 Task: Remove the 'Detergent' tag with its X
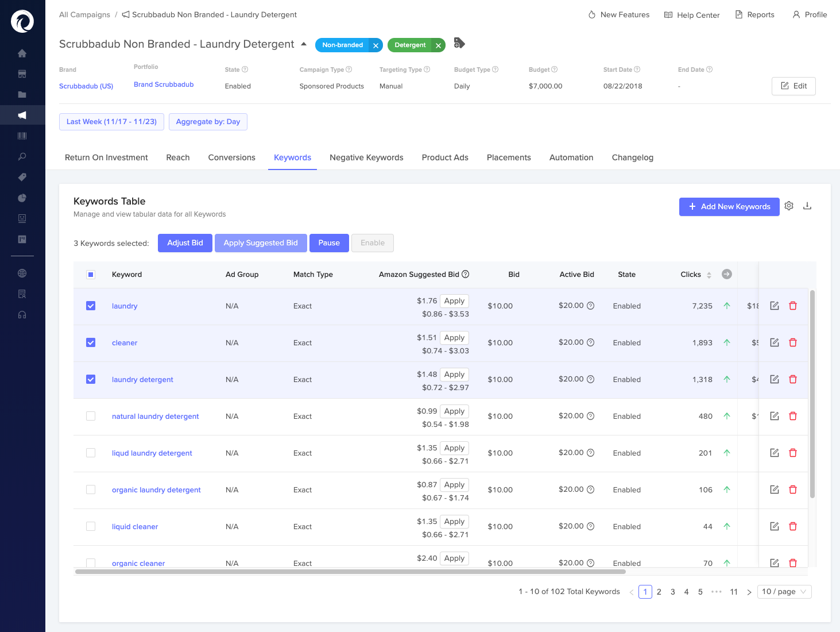click(438, 45)
